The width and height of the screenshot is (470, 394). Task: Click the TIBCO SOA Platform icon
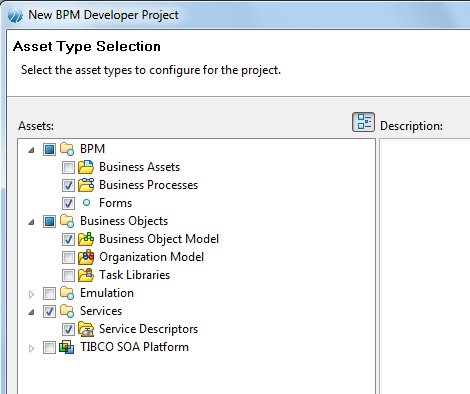pyautogui.click(x=67, y=347)
